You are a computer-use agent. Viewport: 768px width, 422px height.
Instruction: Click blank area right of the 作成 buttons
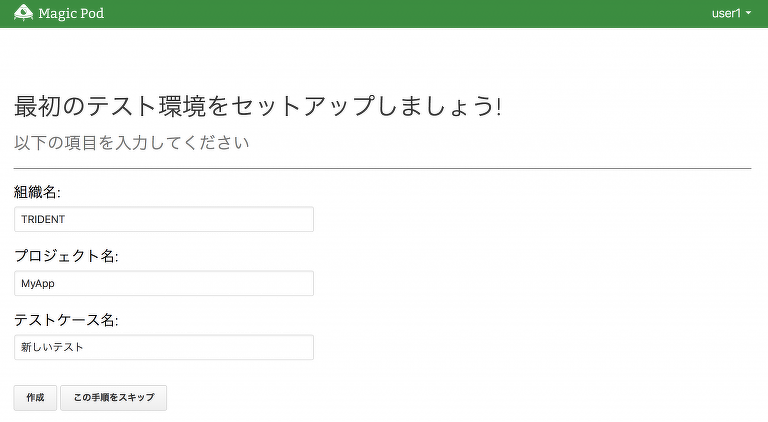[x=450, y=397]
